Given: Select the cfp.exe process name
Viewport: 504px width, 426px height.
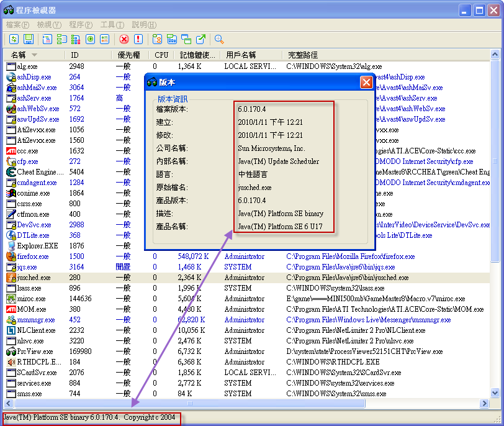Looking at the screenshot, I should (x=28, y=161).
